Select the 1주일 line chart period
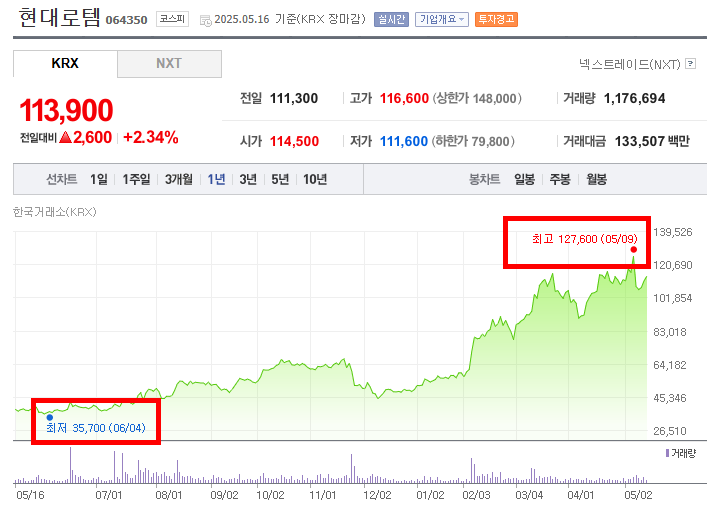The height and width of the screenshot is (515, 707). click(136, 179)
